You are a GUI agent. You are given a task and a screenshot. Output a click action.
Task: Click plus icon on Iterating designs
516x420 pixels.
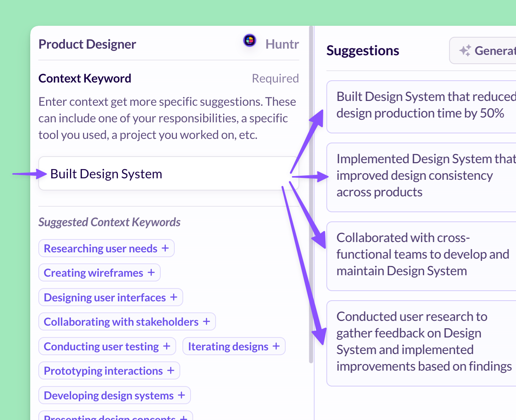276,346
